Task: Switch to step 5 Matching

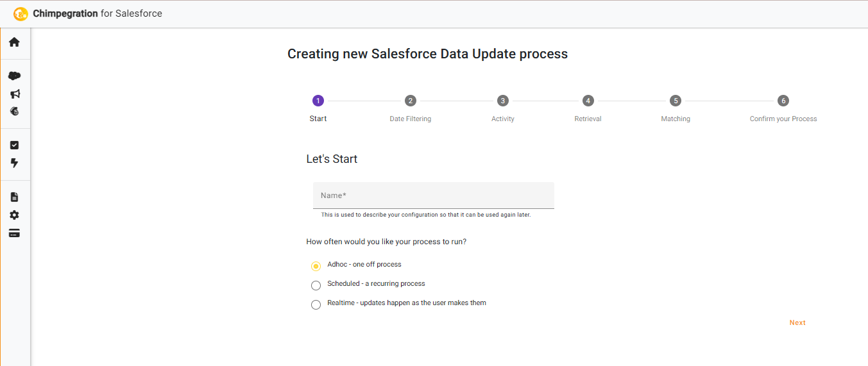Action: point(676,101)
